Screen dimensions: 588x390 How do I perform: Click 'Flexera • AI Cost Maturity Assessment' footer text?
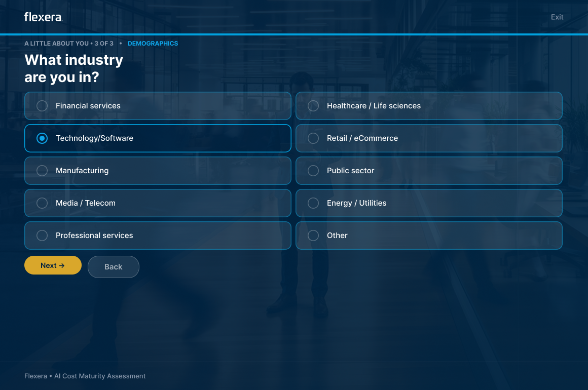coord(85,376)
